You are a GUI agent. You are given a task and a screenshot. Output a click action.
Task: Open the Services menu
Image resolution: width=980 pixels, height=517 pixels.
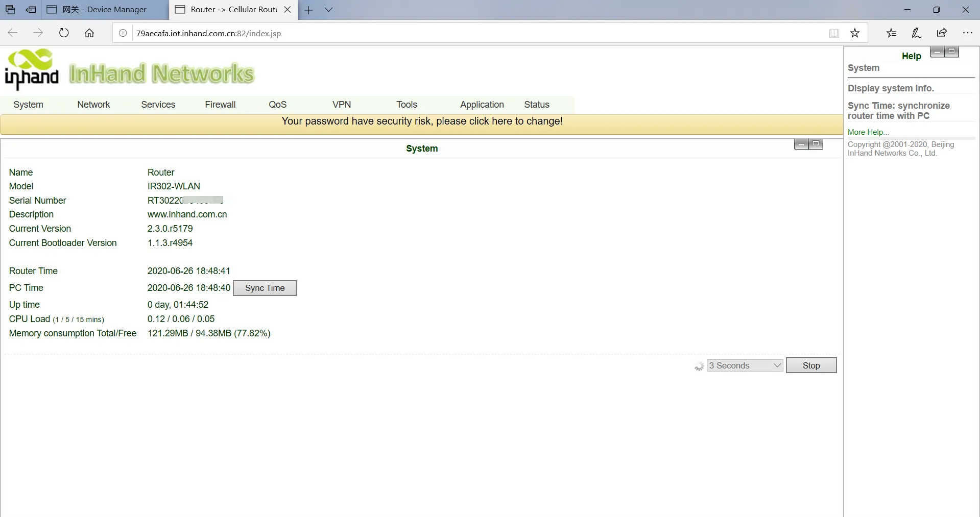(x=158, y=105)
